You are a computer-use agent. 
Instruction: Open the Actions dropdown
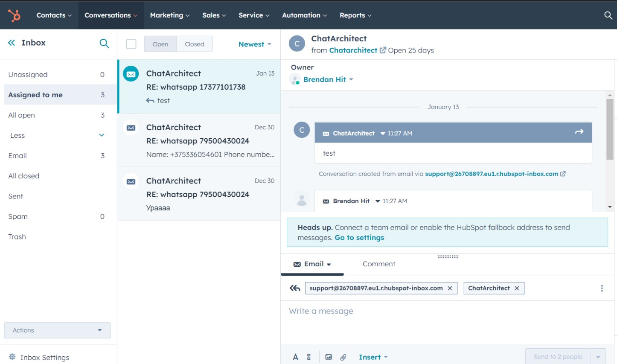pyautogui.click(x=57, y=330)
